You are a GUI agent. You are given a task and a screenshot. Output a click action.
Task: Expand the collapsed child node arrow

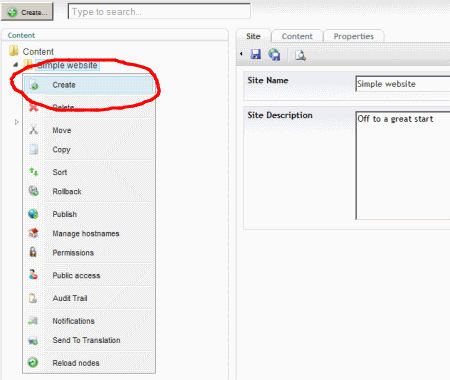[x=16, y=122]
